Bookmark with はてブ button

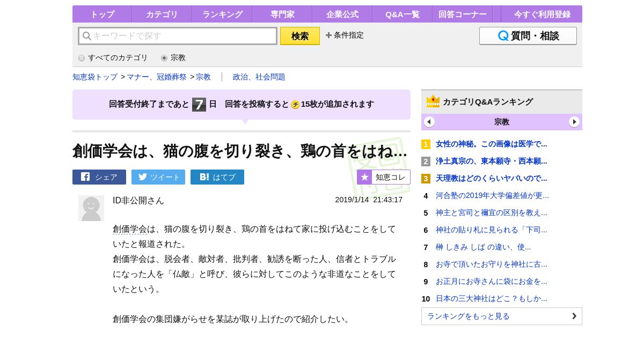click(x=217, y=177)
